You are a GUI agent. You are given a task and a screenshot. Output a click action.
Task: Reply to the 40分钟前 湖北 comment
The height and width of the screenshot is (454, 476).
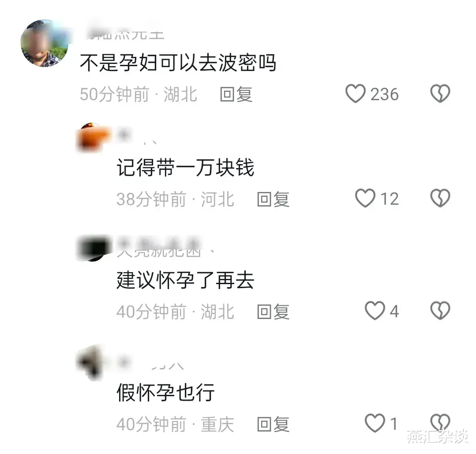pyautogui.click(x=273, y=311)
